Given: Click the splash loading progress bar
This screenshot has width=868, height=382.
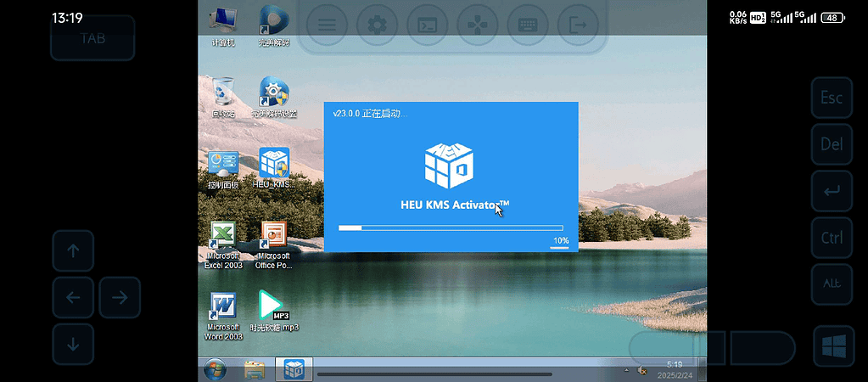Looking at the screenshot, I should (x=451, y=228).
